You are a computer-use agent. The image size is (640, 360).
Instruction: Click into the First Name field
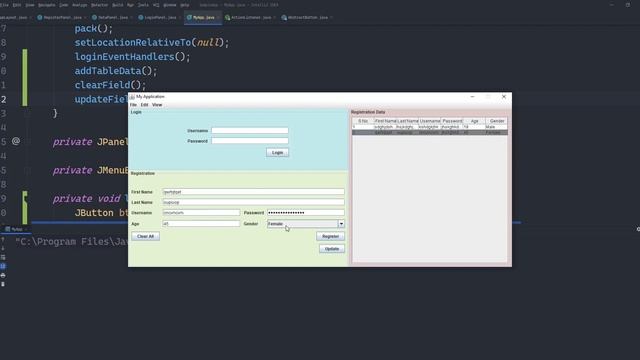pos(253,192)
